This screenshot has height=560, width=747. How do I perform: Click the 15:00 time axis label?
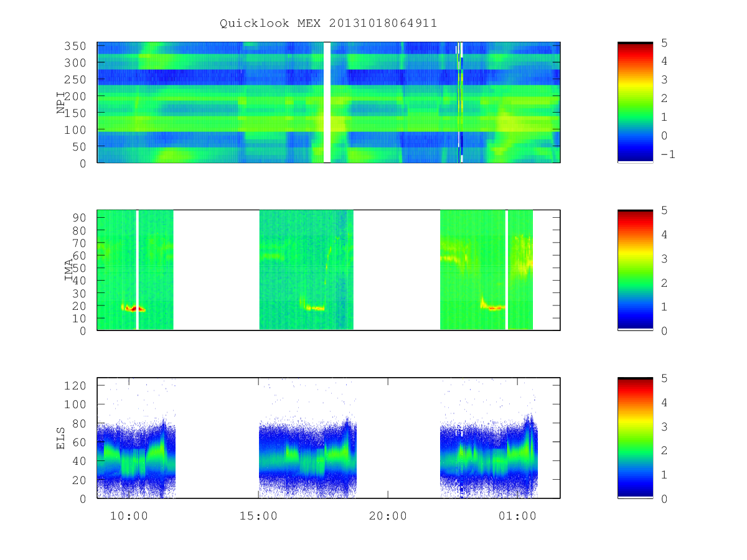pos(258,516)
